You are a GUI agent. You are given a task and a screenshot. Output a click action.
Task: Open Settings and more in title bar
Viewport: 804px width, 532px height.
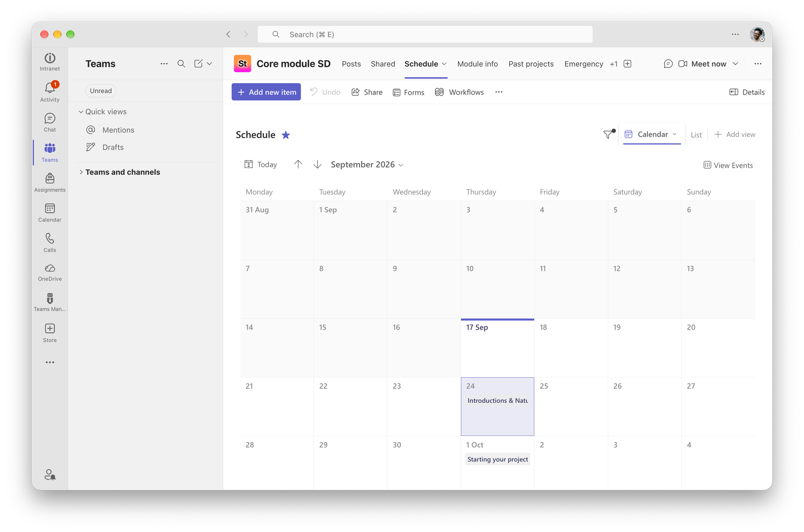pyautogui.click(x=735, y=35)
